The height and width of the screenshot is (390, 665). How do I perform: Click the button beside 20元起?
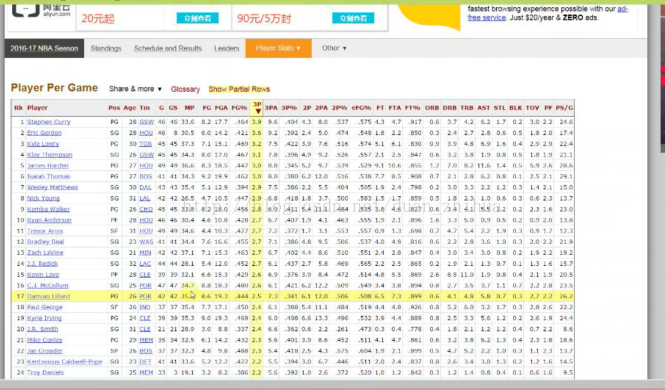tap(198, 18)
